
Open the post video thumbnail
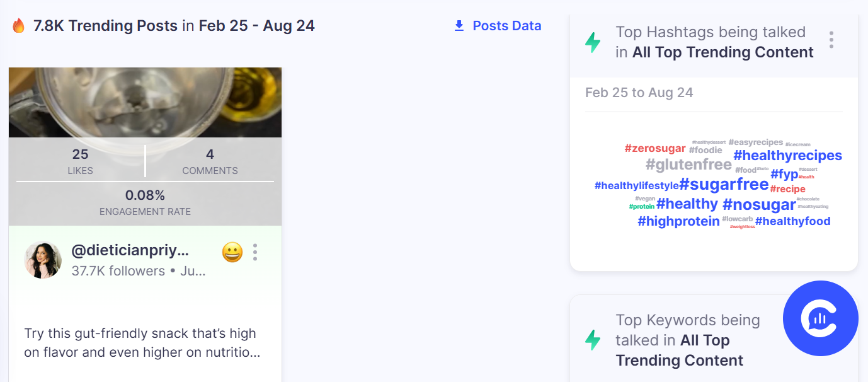pyautogui.click(x=145, y=102)
